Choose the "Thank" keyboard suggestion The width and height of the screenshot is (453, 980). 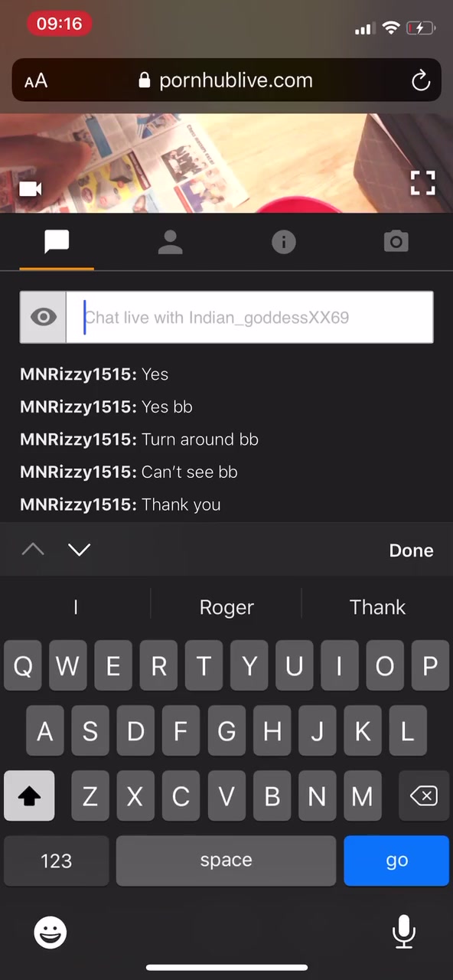(x=377, y=607)
